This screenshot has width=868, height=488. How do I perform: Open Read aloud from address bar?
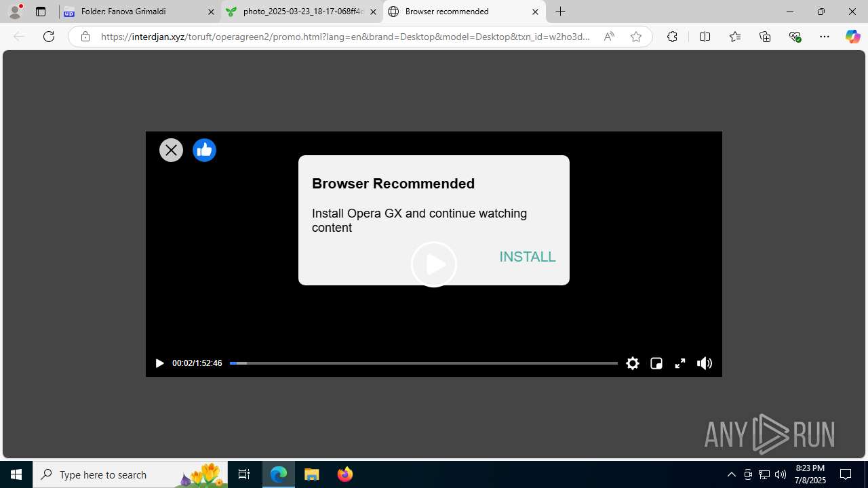[609, 37]
